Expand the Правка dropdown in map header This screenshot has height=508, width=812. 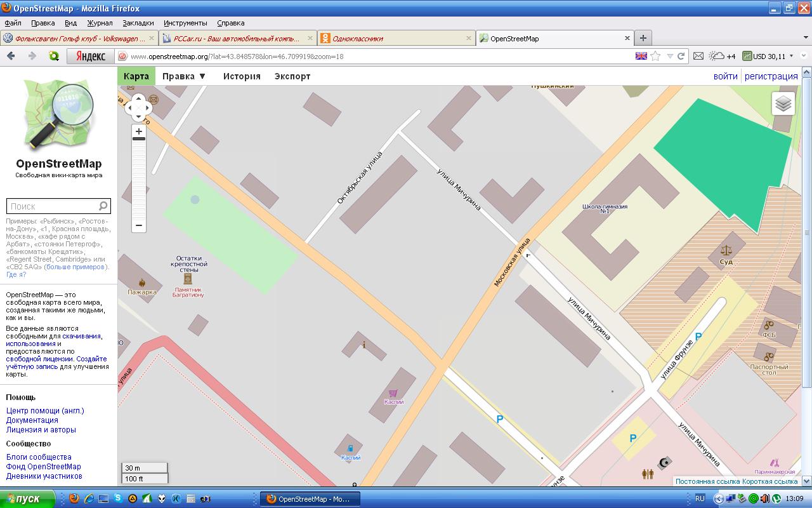[x=184, y=76]
